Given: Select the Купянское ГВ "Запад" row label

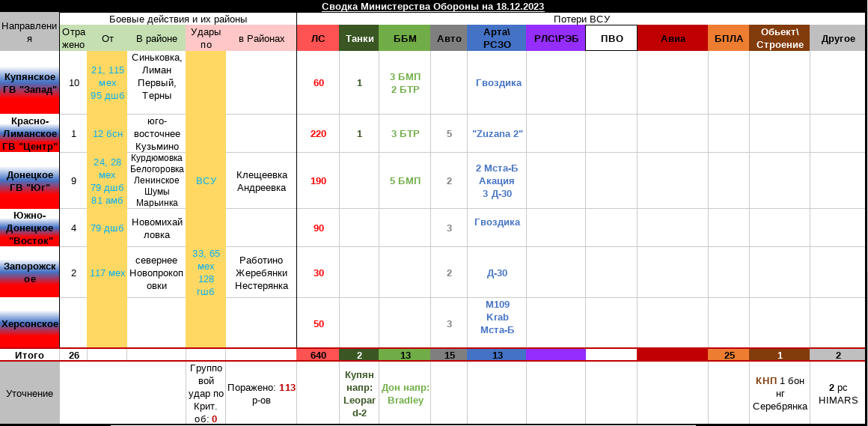Looking at the screenshot, I should 30,82.
